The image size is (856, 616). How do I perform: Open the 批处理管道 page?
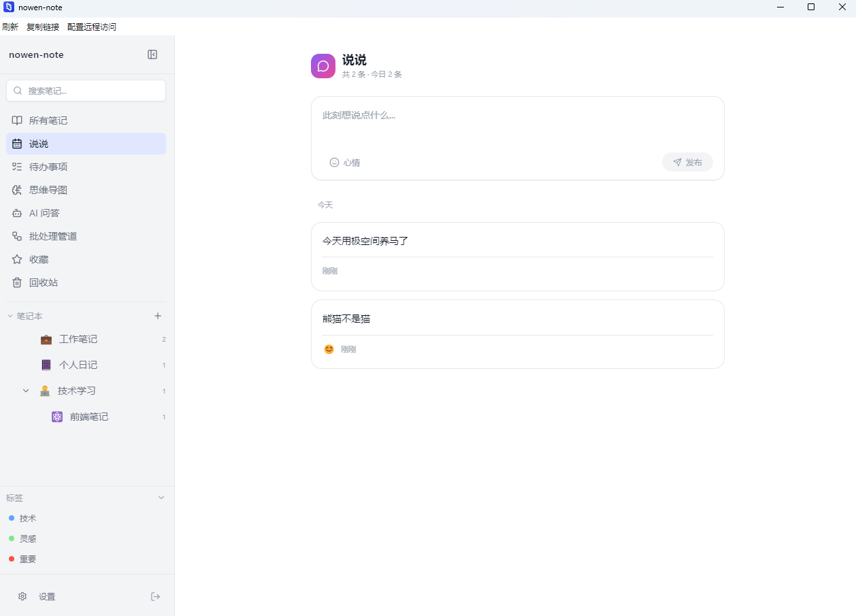86,236
